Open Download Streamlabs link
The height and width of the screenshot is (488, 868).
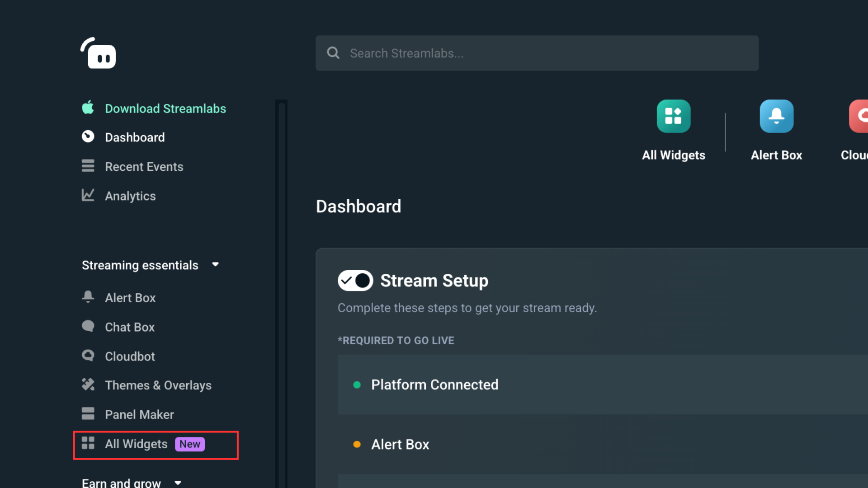(x=165, y=108)
